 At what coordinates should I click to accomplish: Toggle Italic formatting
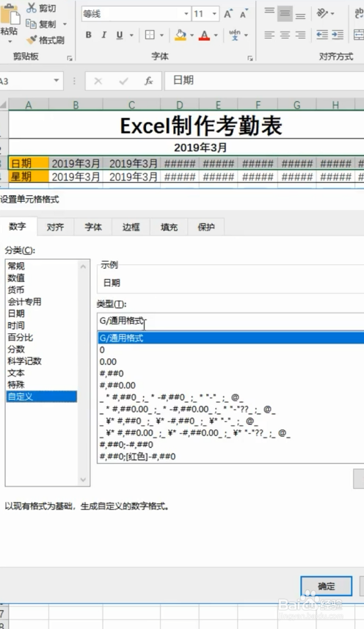pos(103,35)
